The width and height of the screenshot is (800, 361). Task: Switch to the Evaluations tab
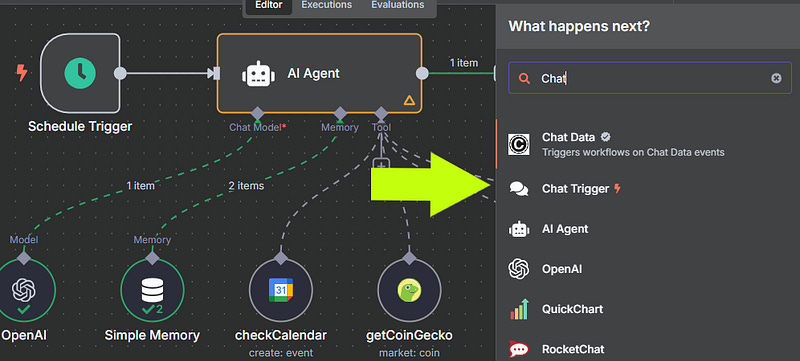[x=397, y=5]
